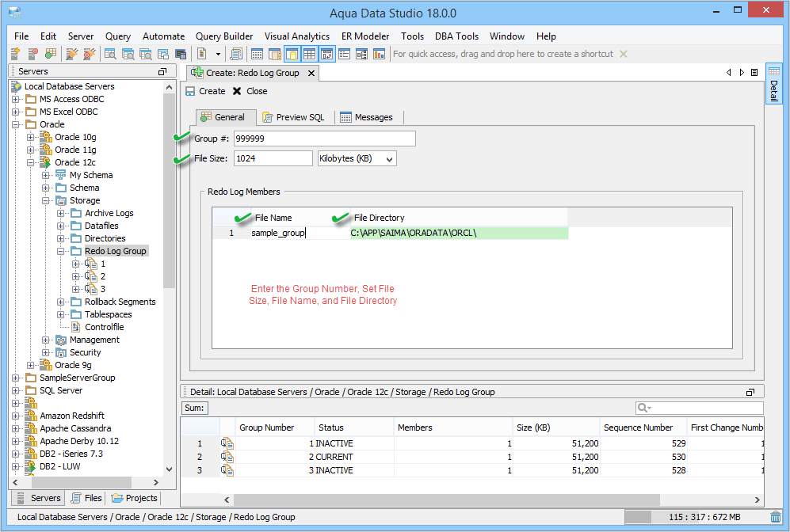Viewport: 790px width, 532px height.
Task: Open the ER Modeler menu
Action: [x=365, y=36]
